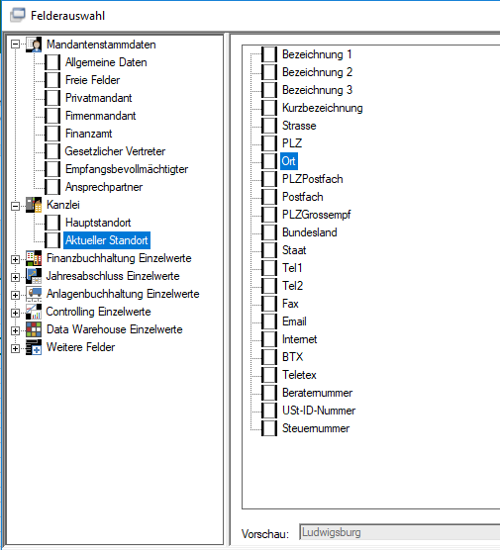The height and width of the screenshot is (550, 500).
Task: Expand Controlling Einzelwerte node
Action: point(15,313)
